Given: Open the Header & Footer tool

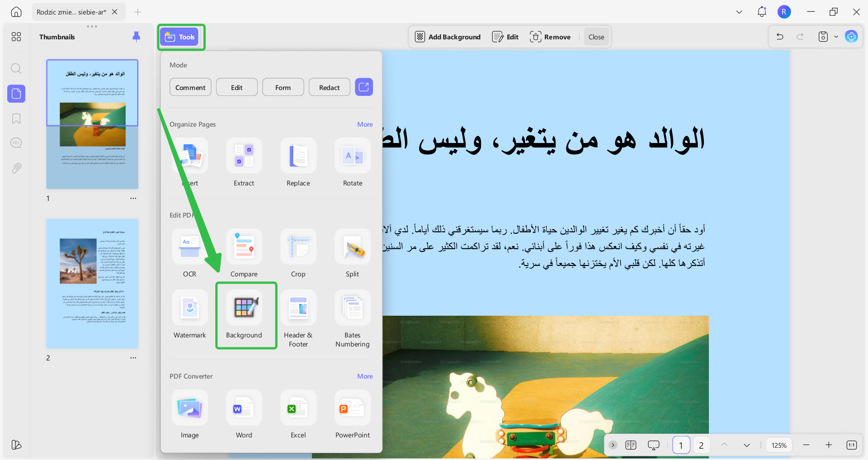Looking at the screenshot, I should [298, 319].
